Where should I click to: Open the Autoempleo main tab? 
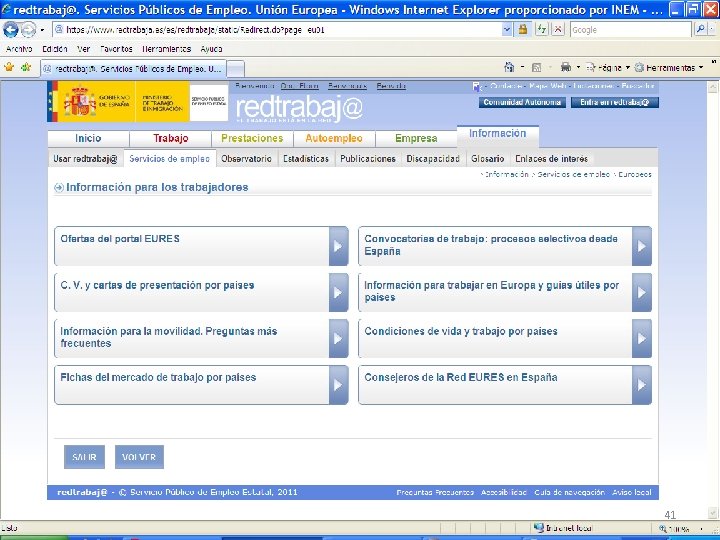pyautogui.click(x=334, y=138)
